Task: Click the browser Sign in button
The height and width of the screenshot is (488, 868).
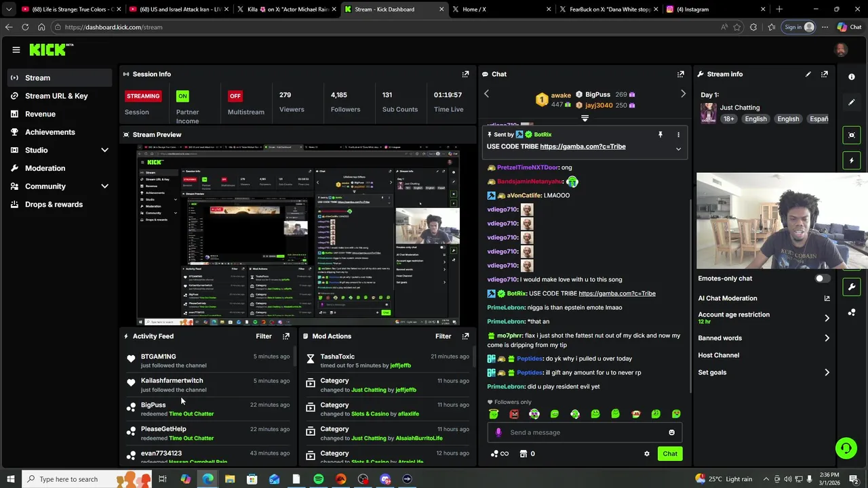Action: pos(797,27)
